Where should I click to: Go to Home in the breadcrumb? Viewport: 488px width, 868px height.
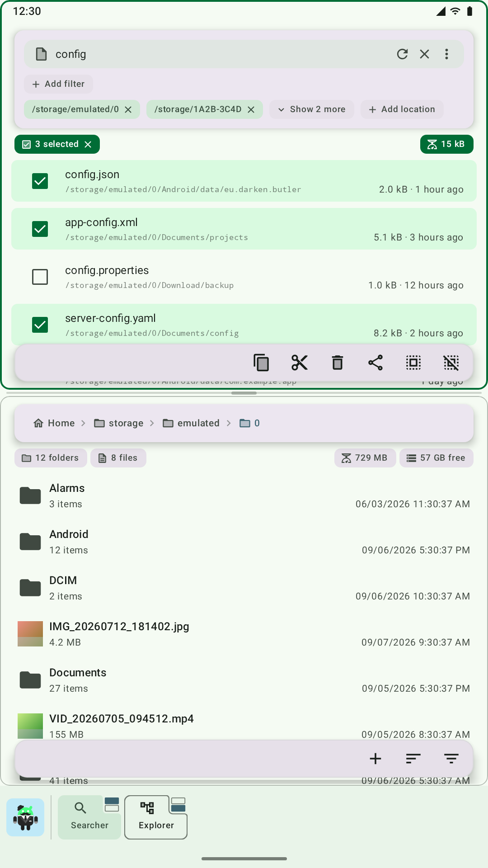54,423
